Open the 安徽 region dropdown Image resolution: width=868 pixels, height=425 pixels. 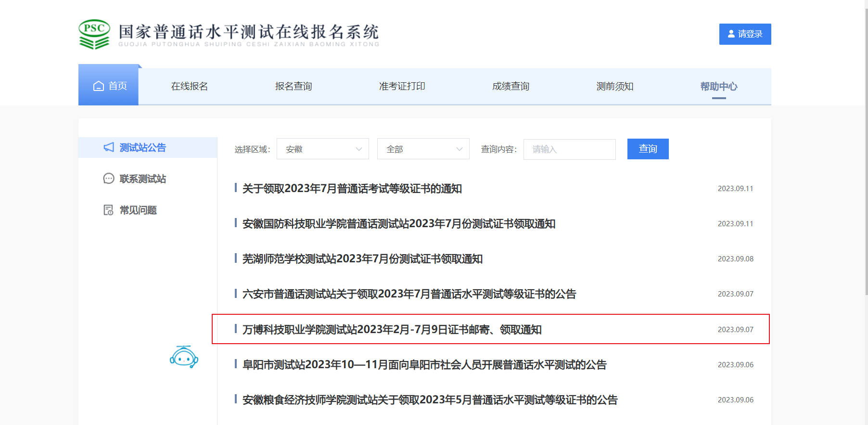[x=323, y=149]
